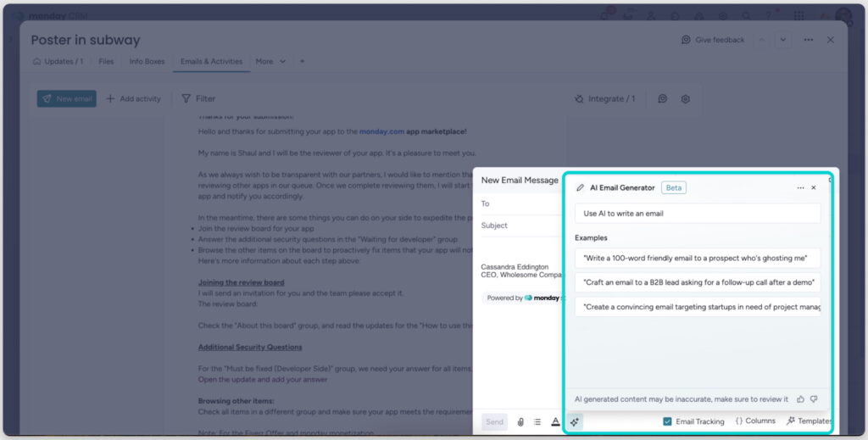Give thumbs up on AI content
The height and width of the screenshot is (440, 868).
pyautogui.click(x=800, y=399)
